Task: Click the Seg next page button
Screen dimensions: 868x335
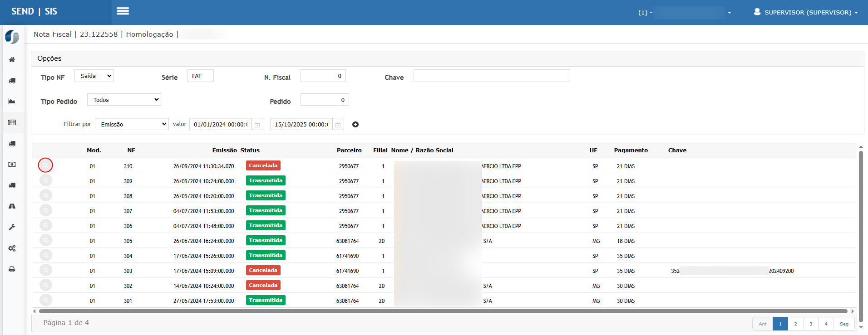Action: tap(844, 324)
